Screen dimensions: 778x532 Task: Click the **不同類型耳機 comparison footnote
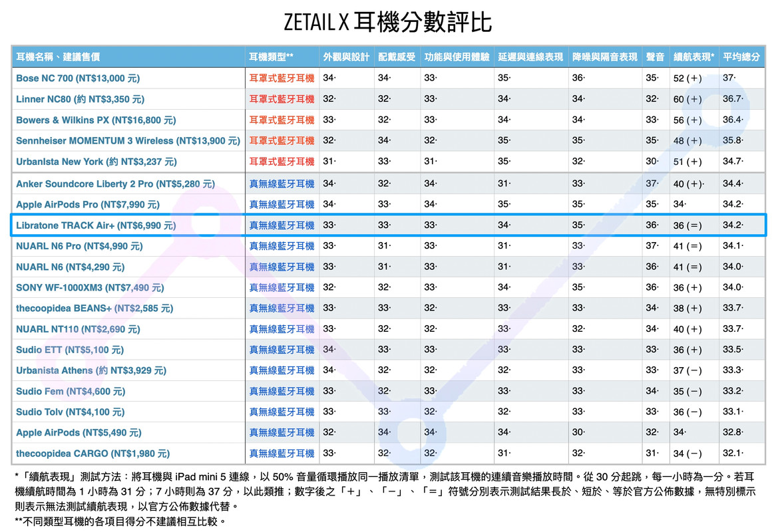pos(120,521)
